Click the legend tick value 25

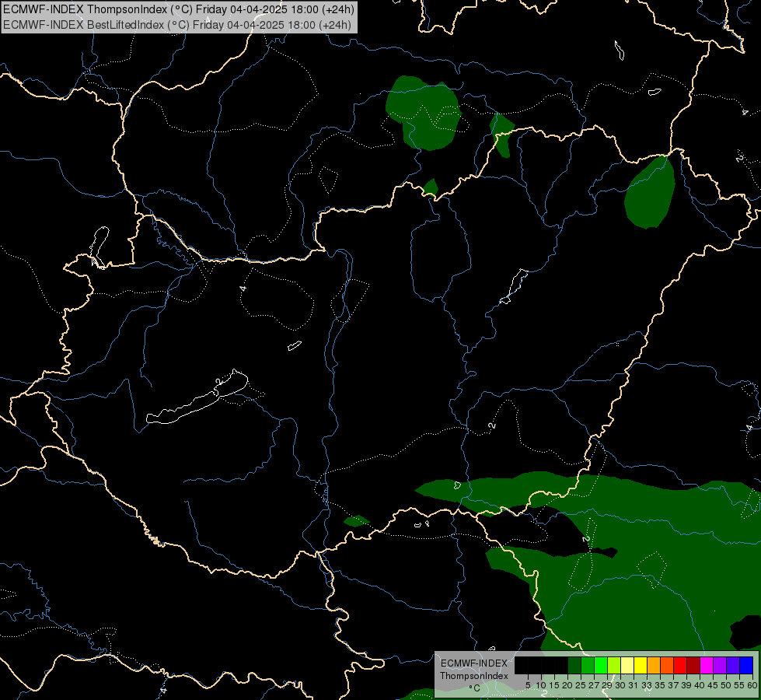(581, 685)
